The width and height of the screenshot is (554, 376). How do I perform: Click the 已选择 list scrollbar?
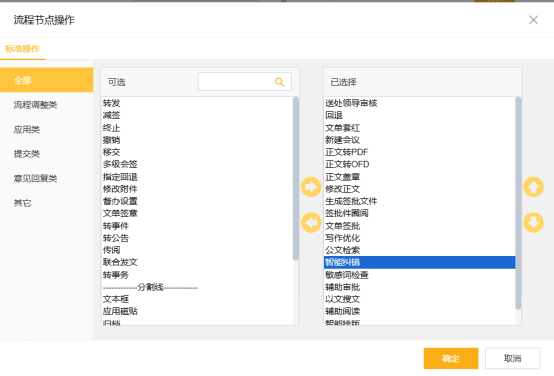click(518, 204)
